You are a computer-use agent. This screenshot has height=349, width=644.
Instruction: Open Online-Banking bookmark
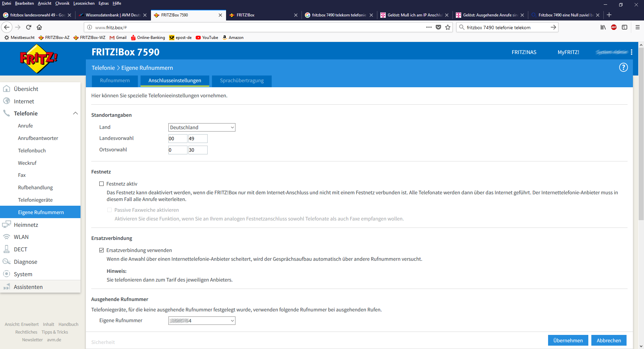[148, 38]
